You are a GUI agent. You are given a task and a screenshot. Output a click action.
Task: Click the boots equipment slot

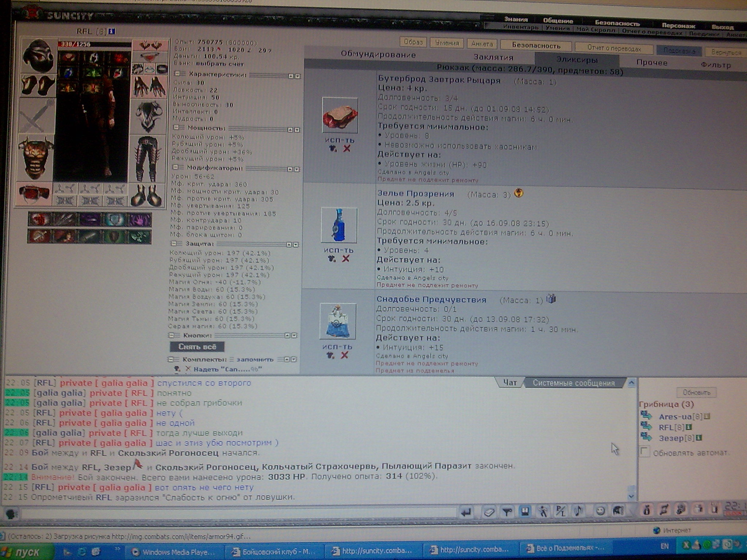pos(147,195)
